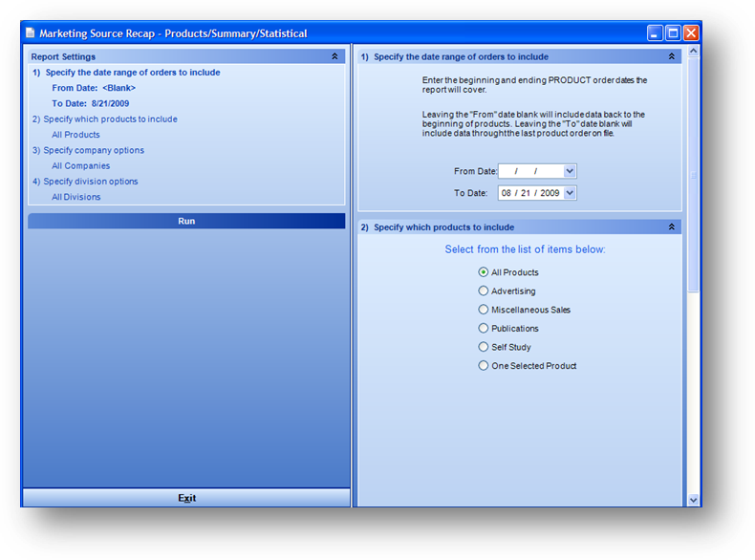The width and height of the screenshot is (755, 560).
Task: Collapse the date range section chevron
Action: pos(671,56)
